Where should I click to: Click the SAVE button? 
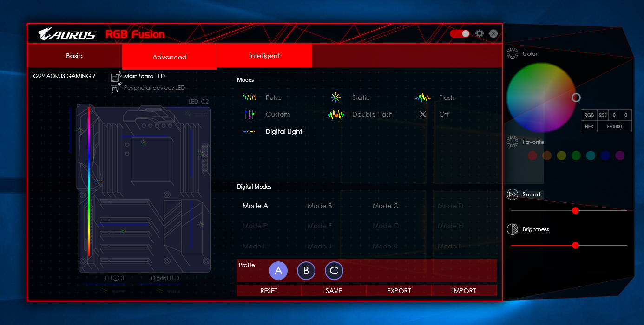pyautogui.click(x=334, y=291)
